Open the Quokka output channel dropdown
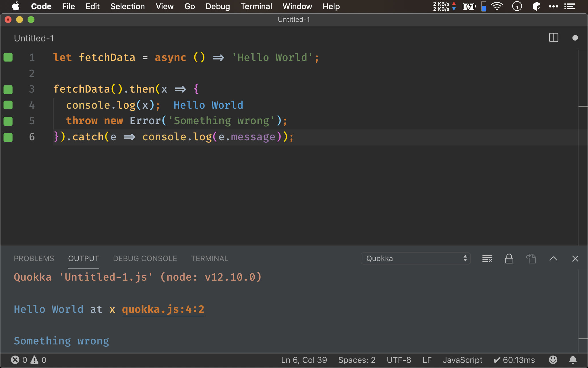Screen dimensions: 588x368 click(x=415, y=258)
